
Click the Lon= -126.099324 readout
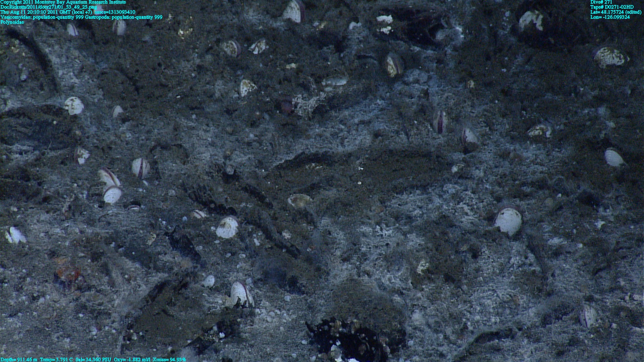coord(610,17)
